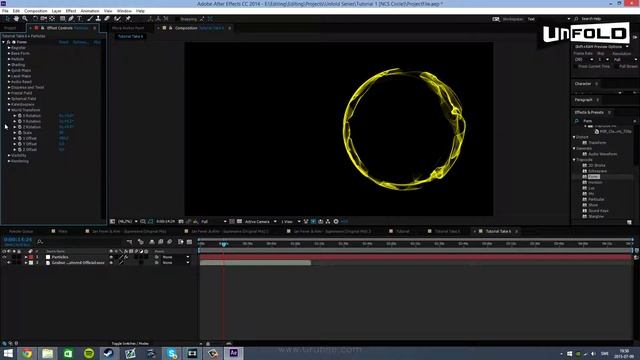This screenshot has width=640, height=360.
Task: Toggle the From Current Time checkbox
Action: (576, 66)
